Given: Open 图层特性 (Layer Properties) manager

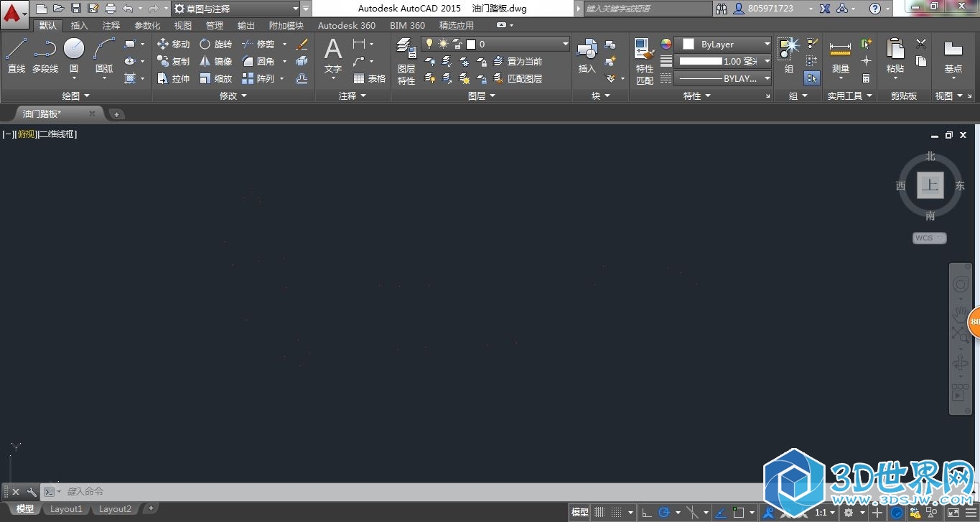Looking at the screenshot, I should pos(406,61).
